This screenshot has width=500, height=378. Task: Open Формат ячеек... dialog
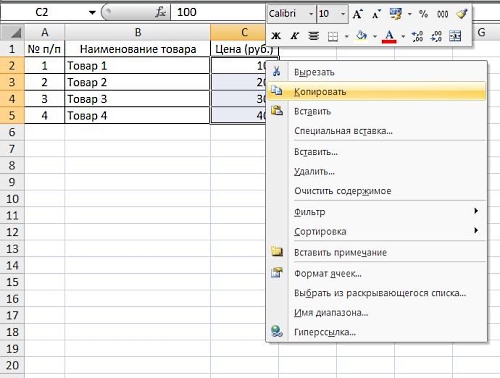tap(377, 274)
